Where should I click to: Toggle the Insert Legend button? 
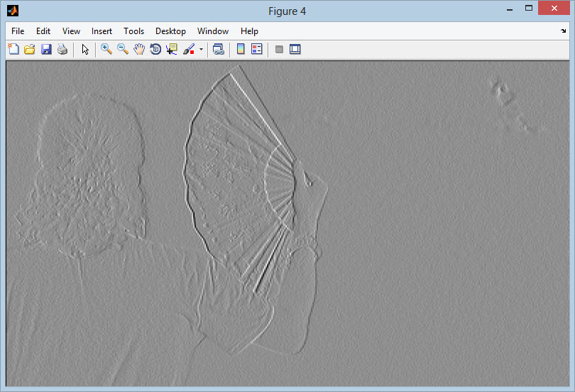pos(257,49)
